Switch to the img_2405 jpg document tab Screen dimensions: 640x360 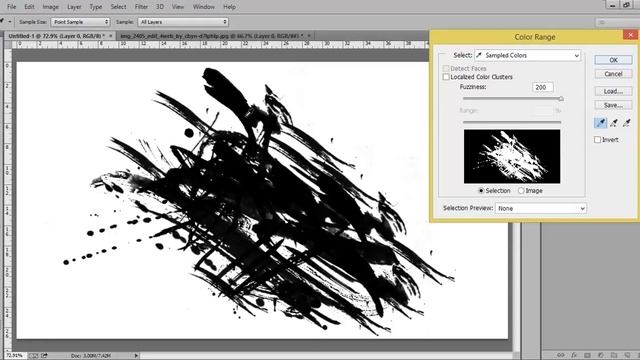[x=214, y=36]
